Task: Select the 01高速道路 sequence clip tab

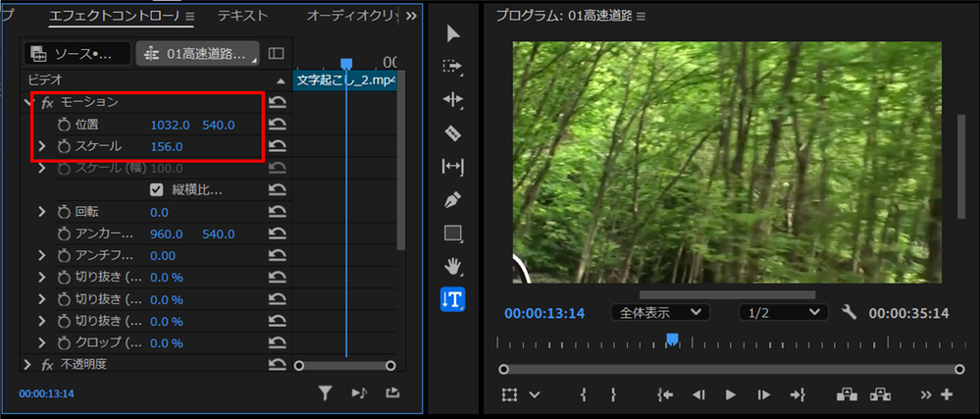Action: (x=197, y=54)
